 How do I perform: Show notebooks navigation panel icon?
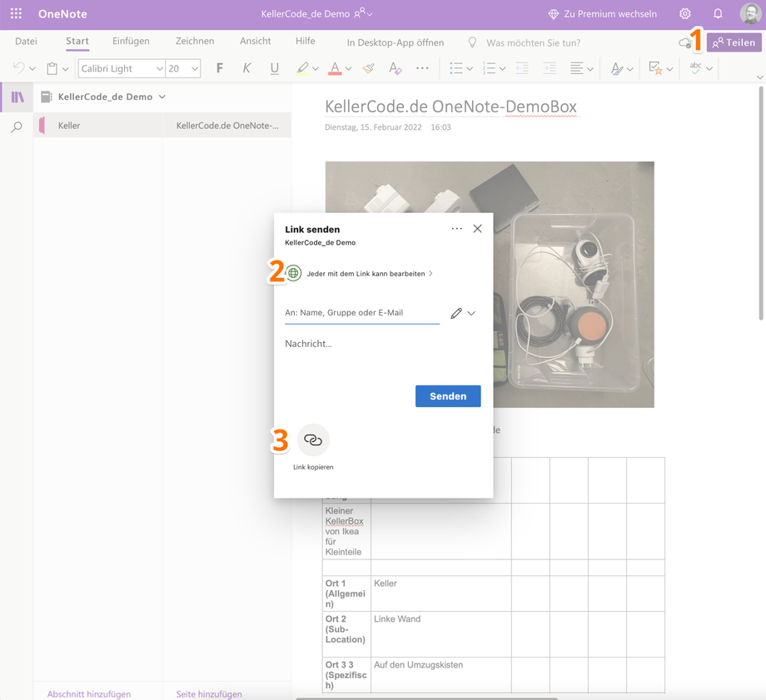tap(17, 97)
